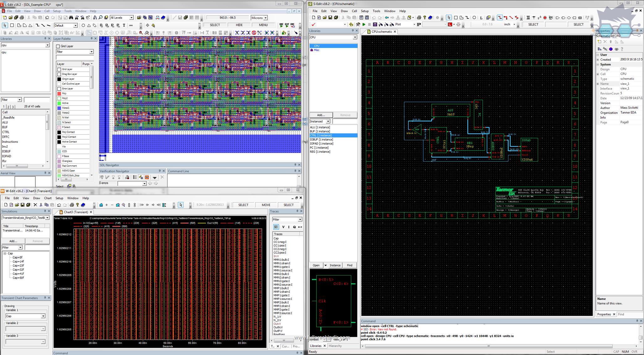This screenshot has width=644, height=355.
Task: Select the Wire tool in S-Edit toolbar
Action: pos(500,18)
